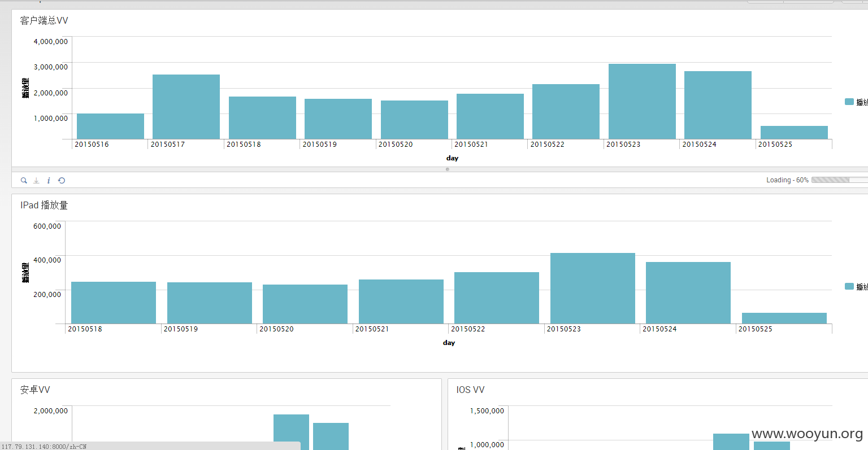Click the 安卓VV panel title
868x450 pixels.
[x=35, y=390]
